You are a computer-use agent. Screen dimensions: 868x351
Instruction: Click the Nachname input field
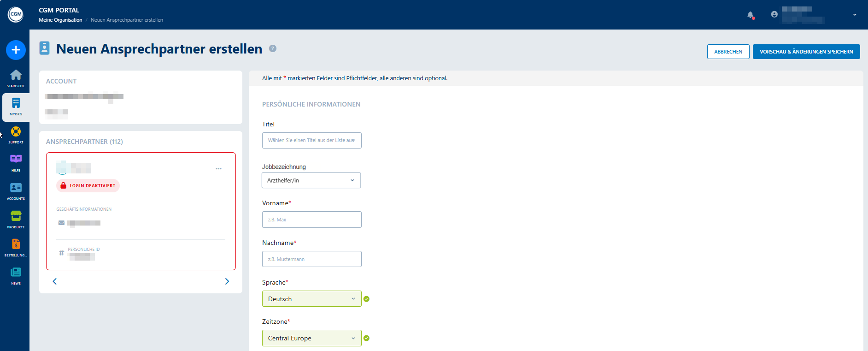(x=312, y=259)
